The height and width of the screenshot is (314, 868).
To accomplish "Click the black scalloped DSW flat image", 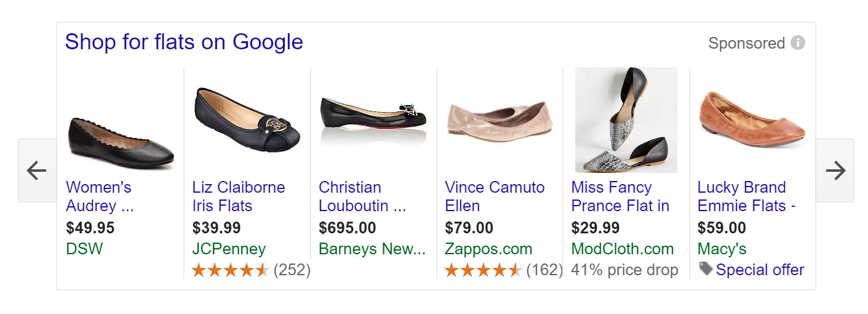I will point(121,142).
